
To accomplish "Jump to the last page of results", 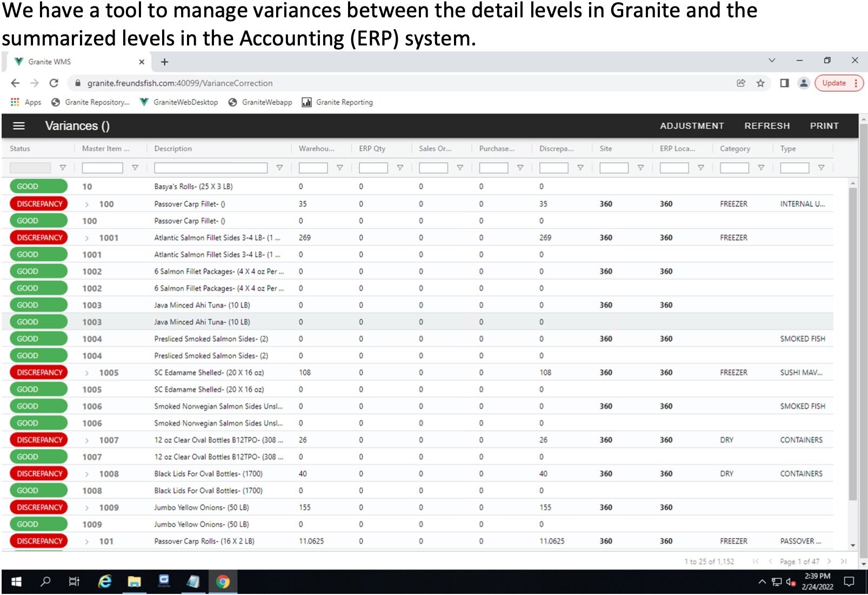I will click(x=843, y=561).
